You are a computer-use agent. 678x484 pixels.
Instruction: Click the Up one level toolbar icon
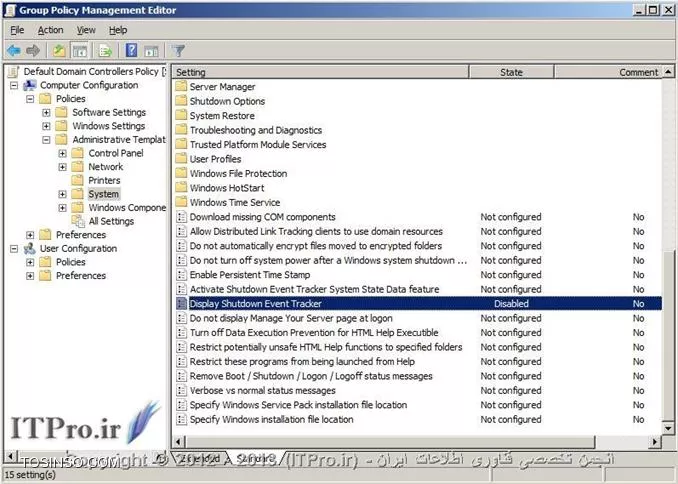[x=59, y=51]
